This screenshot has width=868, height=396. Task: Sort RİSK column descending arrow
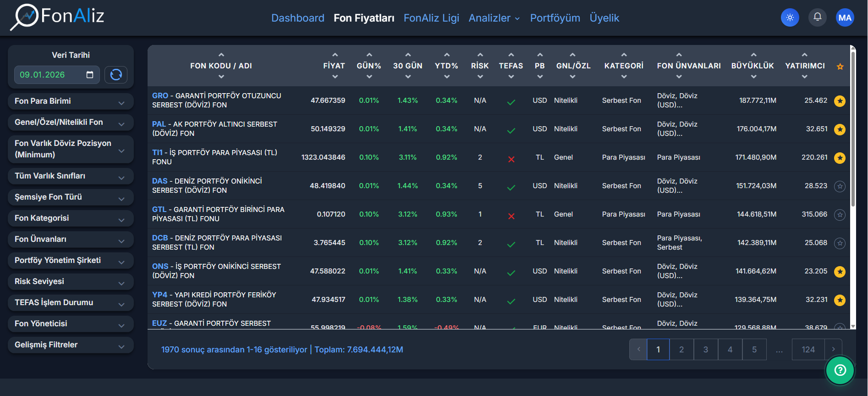pyautogui.click(x=480, y=77)
